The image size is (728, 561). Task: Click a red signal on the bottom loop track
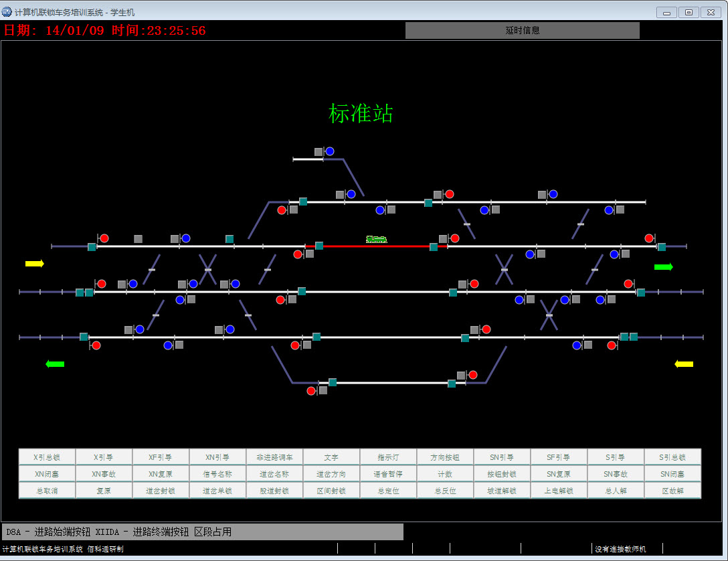point(310,390)
